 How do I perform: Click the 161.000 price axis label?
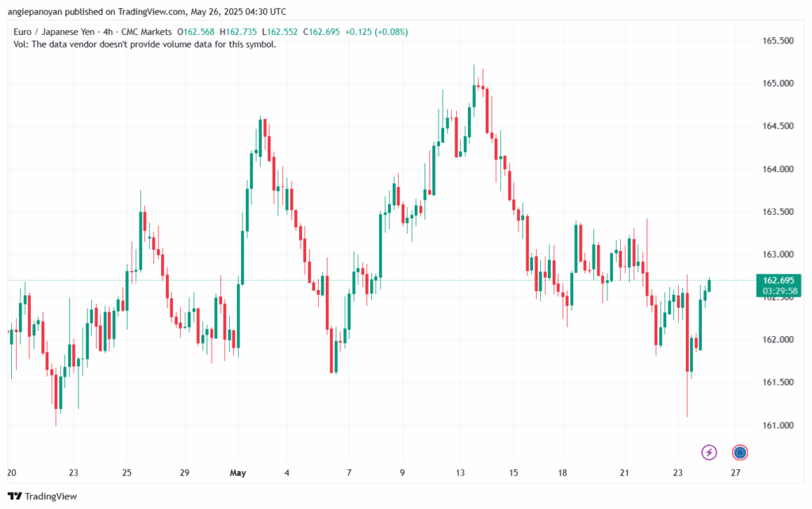click(x=778, y=426)
